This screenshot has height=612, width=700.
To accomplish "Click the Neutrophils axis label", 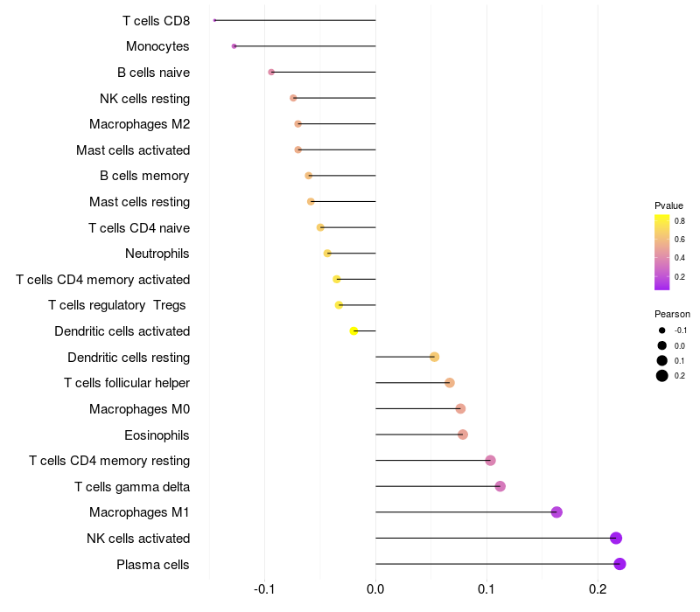I will 157,254.
